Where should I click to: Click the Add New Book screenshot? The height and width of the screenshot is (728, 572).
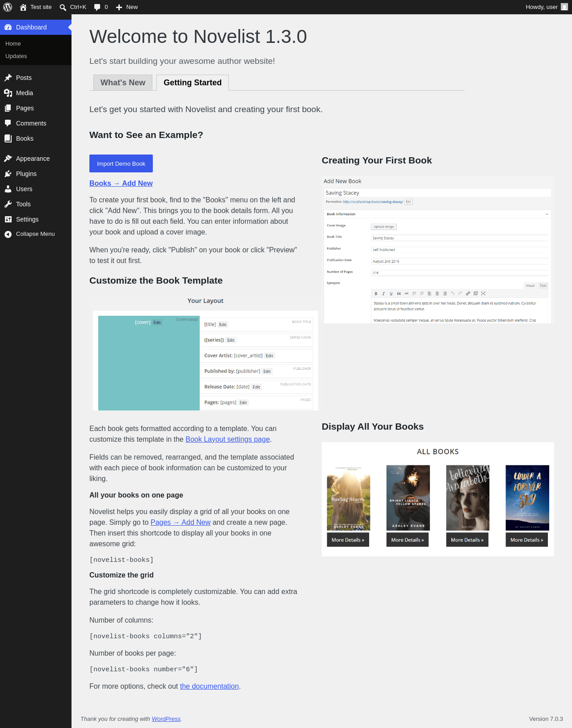tap(438, 250)
